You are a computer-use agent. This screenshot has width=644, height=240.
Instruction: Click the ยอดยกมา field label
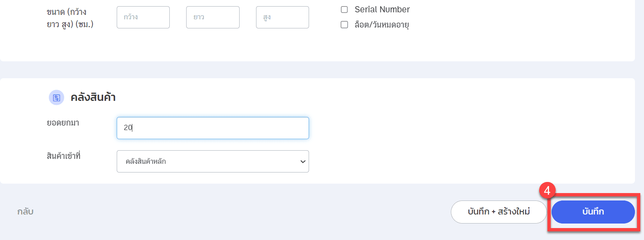[63, 123]
